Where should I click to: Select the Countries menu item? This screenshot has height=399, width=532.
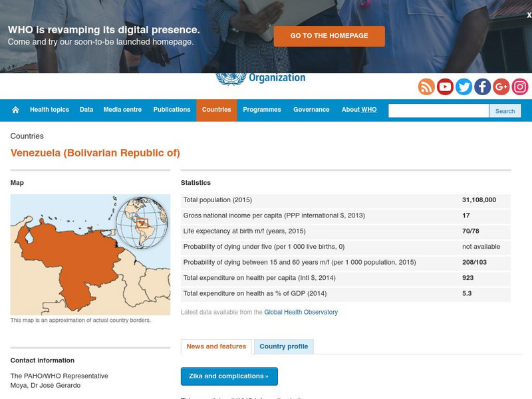click(217, 110)
